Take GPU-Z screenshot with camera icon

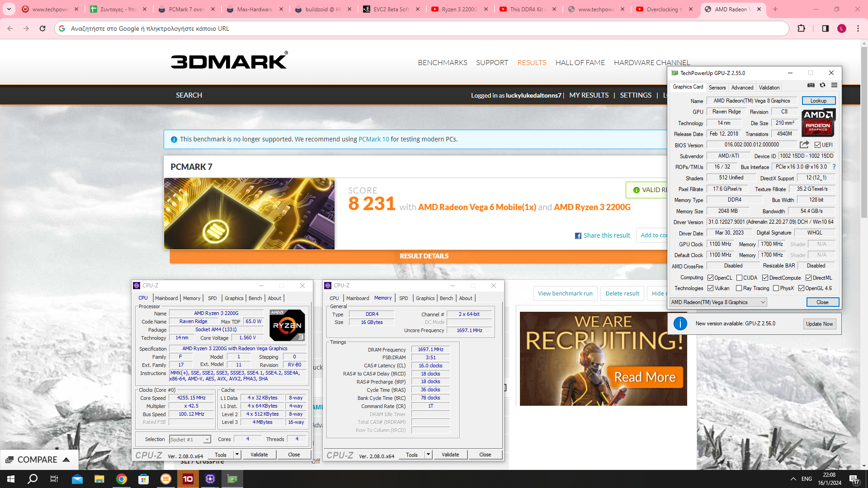[x=811, y=85]
